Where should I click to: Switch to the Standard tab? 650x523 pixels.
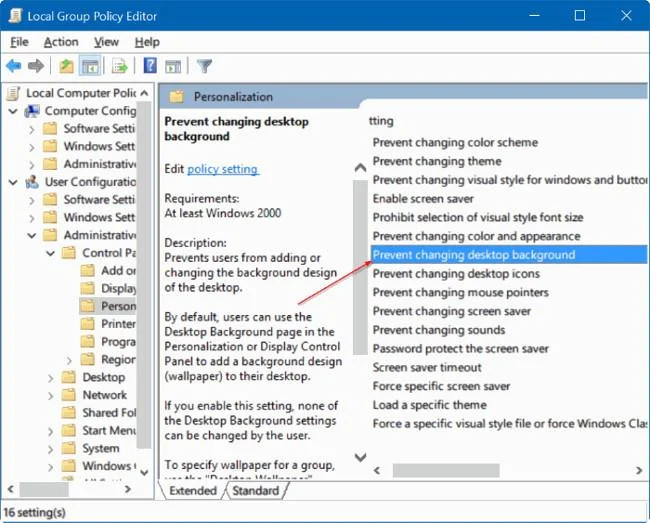pyautogui.click(x=256, y=491)
